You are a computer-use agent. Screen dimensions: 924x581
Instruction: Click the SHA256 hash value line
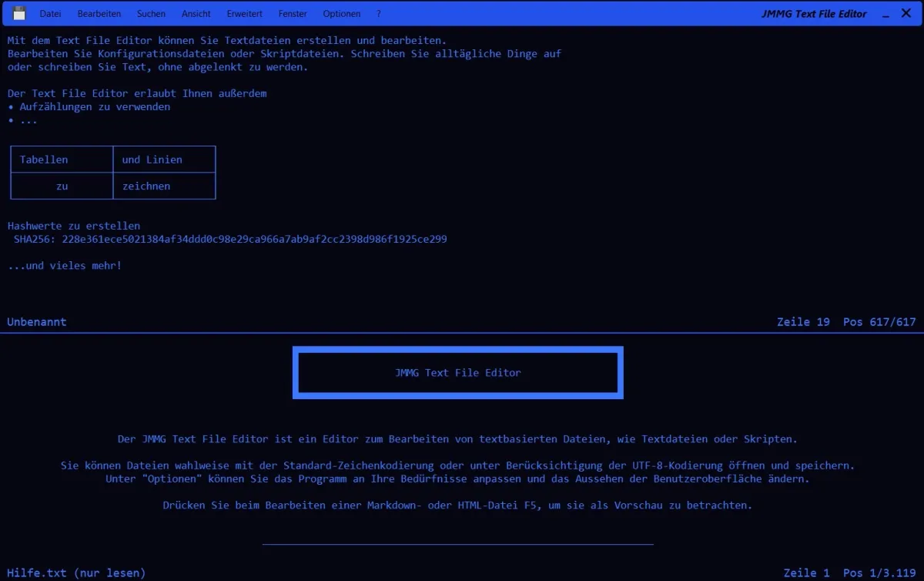tap(230, 240)
